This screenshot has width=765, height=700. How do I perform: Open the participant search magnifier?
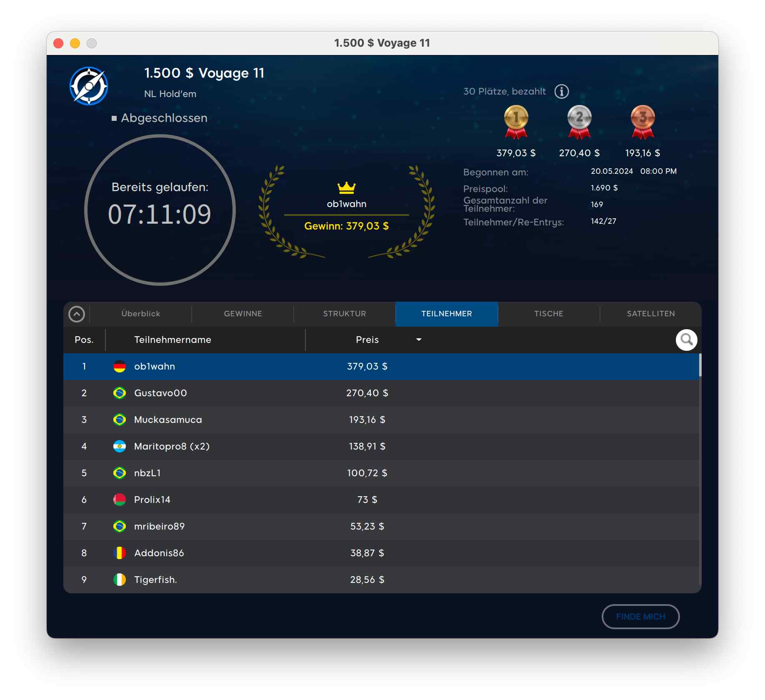coord(686,340)
